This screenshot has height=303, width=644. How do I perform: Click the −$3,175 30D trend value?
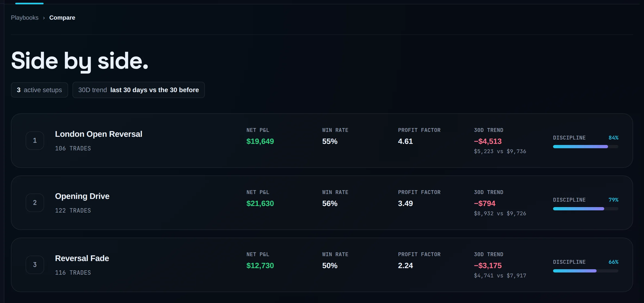pyautogui.click(x=488, y=266)
